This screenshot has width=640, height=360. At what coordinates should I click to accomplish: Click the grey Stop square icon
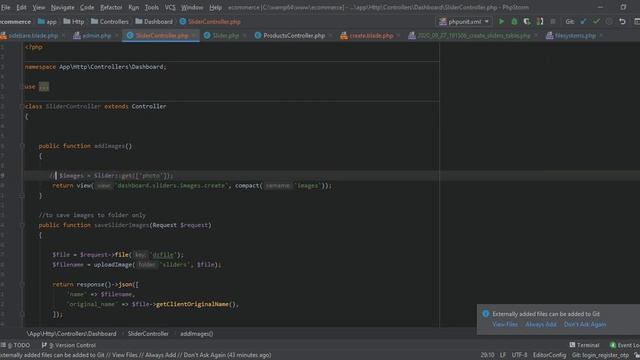click(553, 22)
